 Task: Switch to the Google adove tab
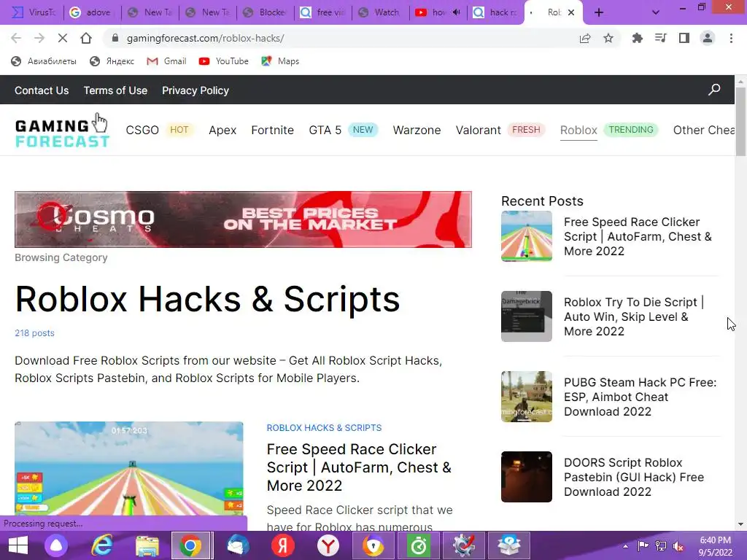click(x=91, y=12)
